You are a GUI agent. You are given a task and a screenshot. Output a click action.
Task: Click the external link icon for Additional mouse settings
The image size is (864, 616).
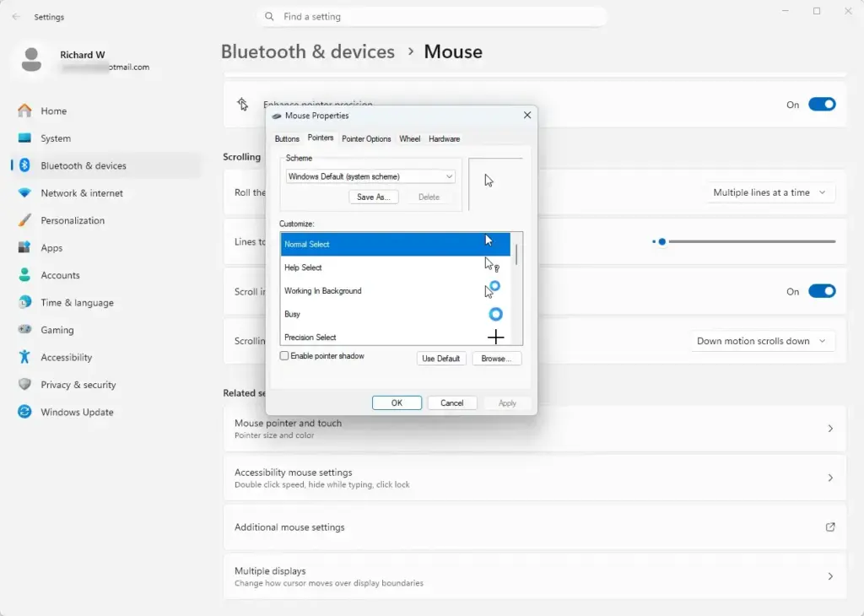[x=830, y=527]
